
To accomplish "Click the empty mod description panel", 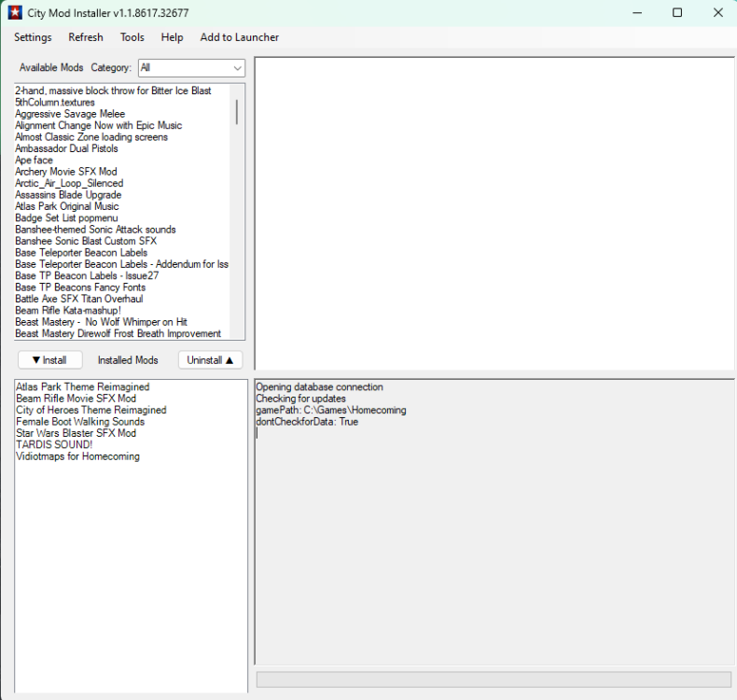I will click(494, 214).
